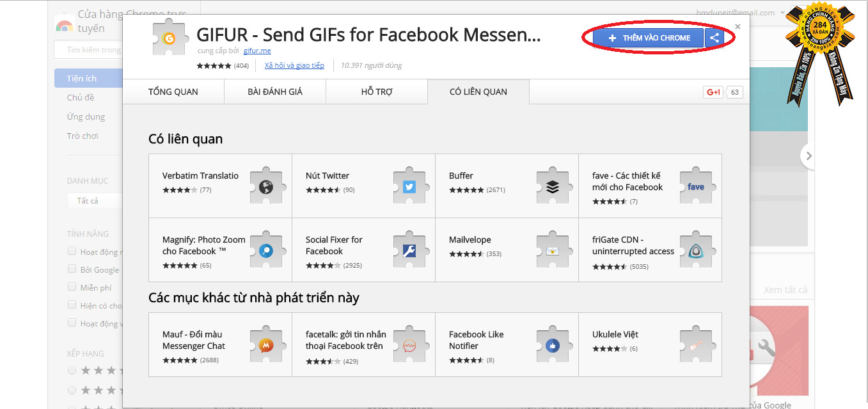
Task: Click the Social Fixer rating count 2925
Action: pos(352,265)
